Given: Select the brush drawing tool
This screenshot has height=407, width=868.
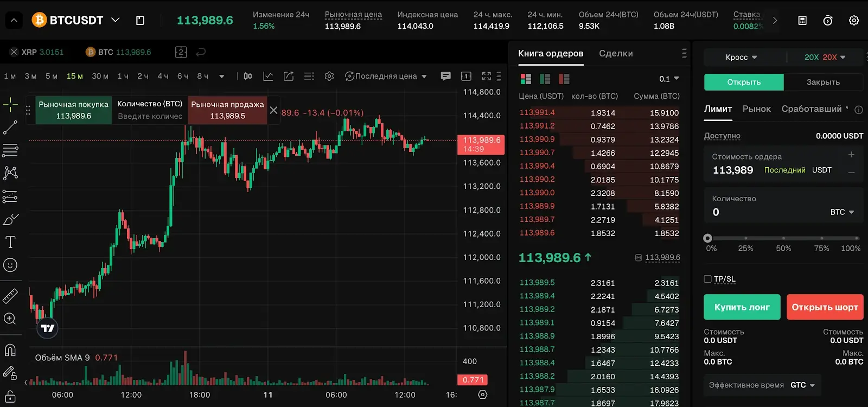Looking at the screenshot, I should pyautogui.click(x=10, y=219).
